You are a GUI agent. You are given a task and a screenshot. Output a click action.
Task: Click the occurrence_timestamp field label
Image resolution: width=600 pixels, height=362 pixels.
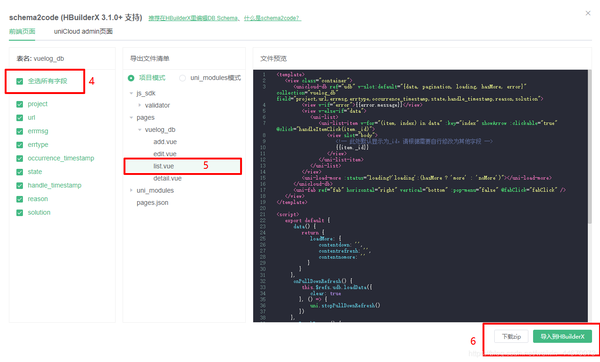coord(61,158)
